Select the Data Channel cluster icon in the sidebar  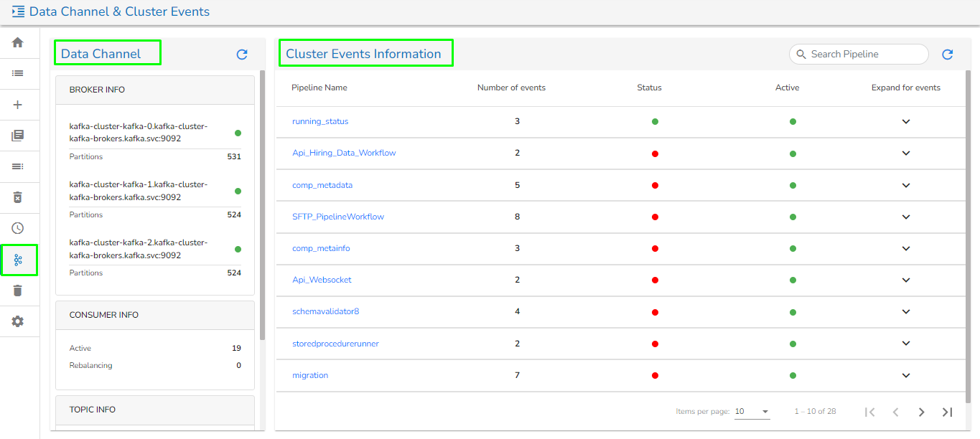[x=19, y=260]
